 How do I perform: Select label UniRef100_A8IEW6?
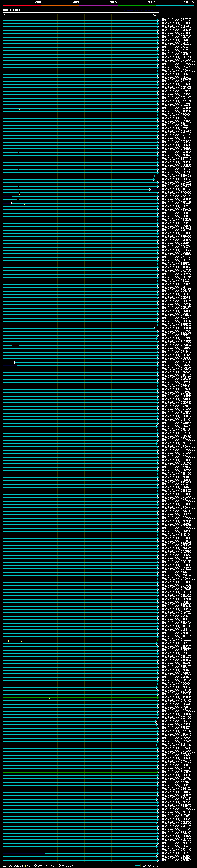tap(177, 220)
